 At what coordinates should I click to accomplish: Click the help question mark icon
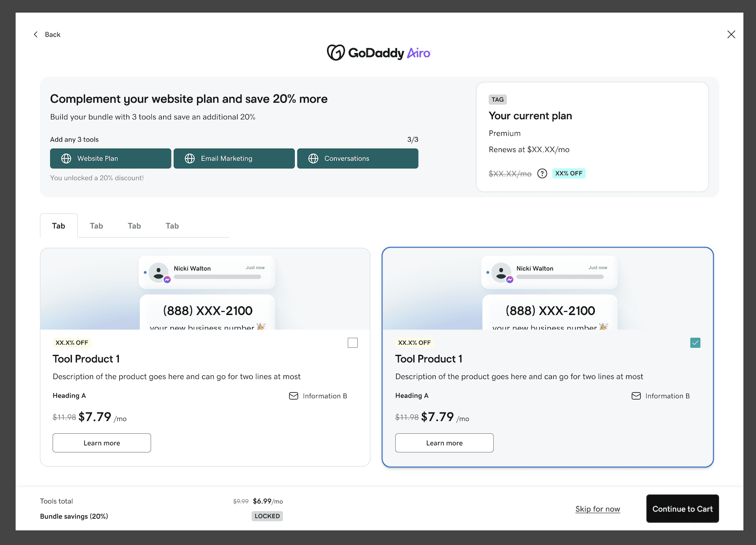click(542, 173)
